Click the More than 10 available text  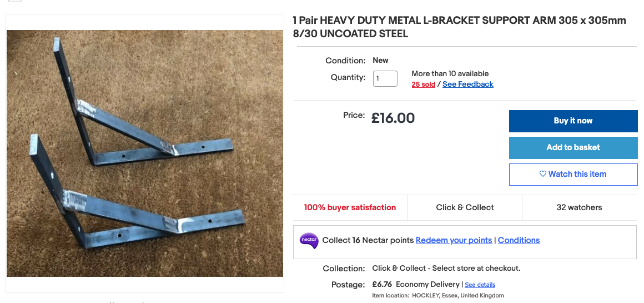[x=450, y=73]
